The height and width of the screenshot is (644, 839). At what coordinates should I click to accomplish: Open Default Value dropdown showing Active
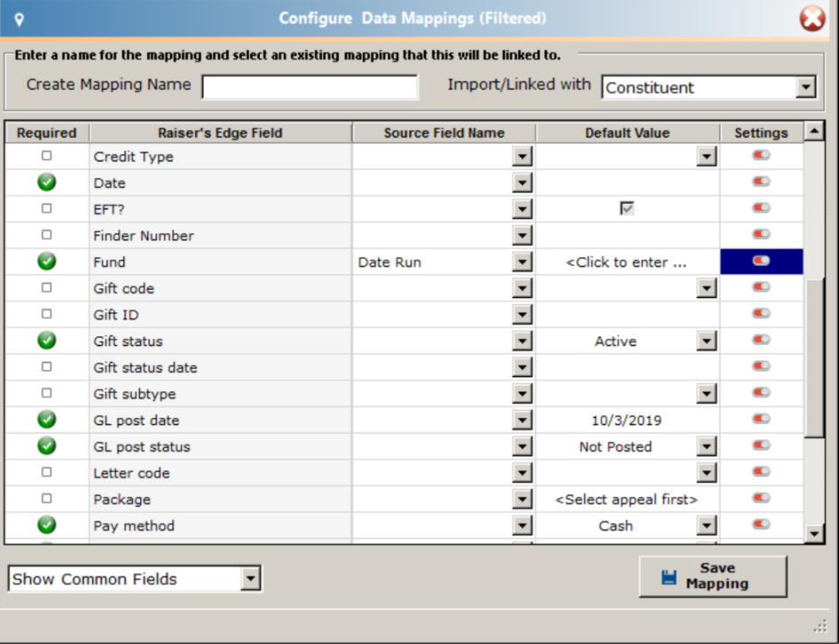(707, 341)
